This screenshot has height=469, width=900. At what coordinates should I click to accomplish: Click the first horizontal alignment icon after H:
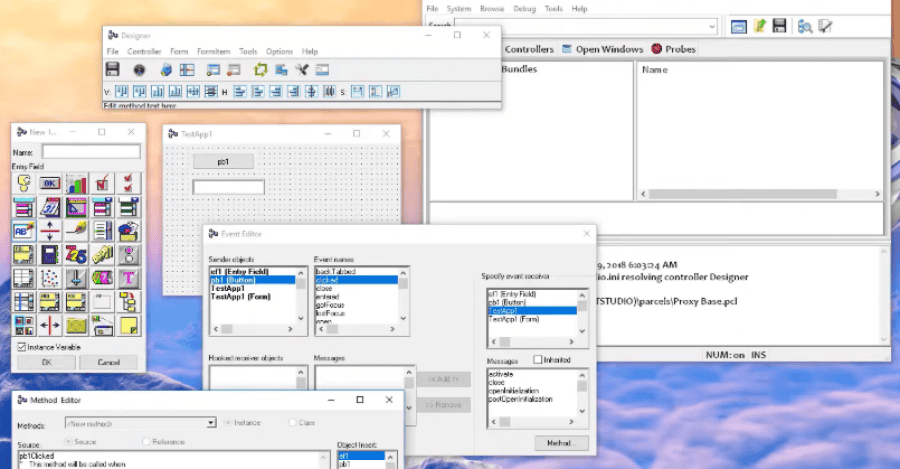coord(240,91)
